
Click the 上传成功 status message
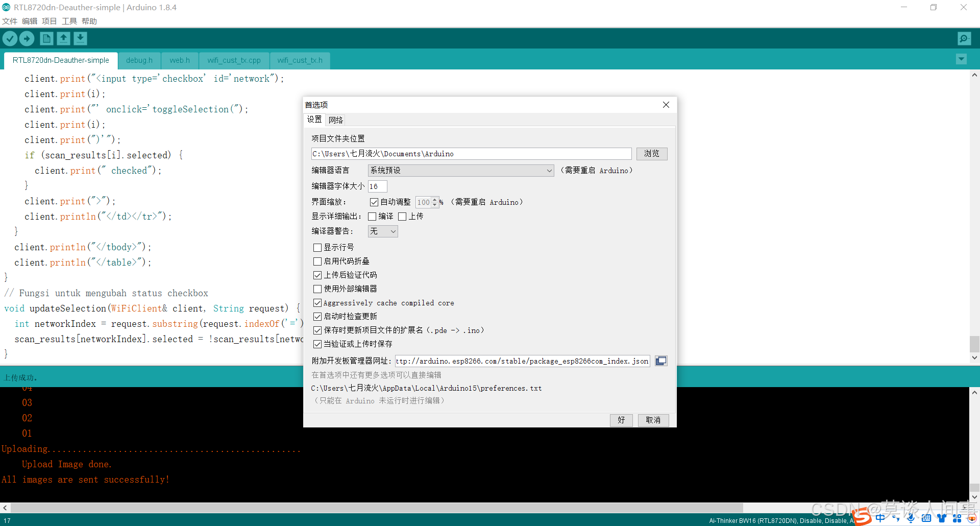[20, 378]
